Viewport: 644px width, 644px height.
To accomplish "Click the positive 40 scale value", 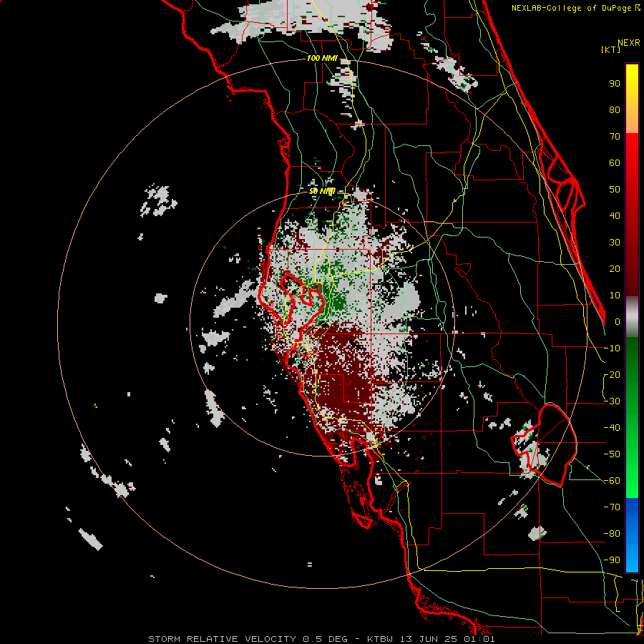I will coord(615,216).
